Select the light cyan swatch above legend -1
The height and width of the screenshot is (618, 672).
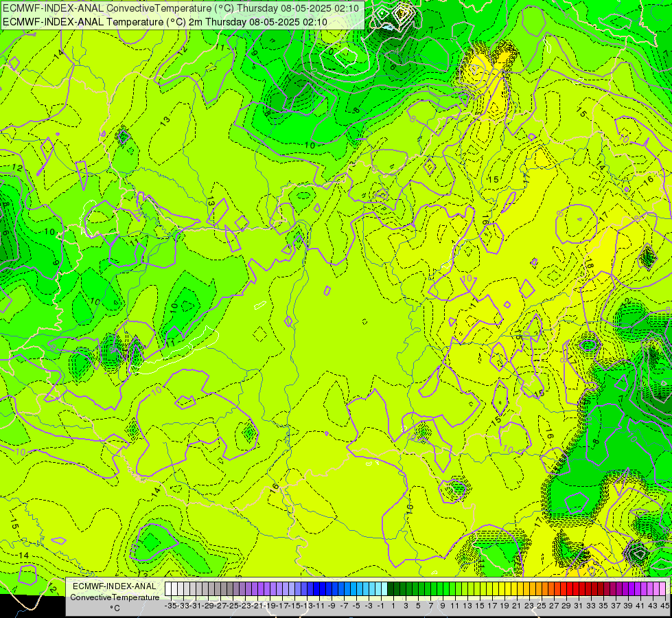384,589
